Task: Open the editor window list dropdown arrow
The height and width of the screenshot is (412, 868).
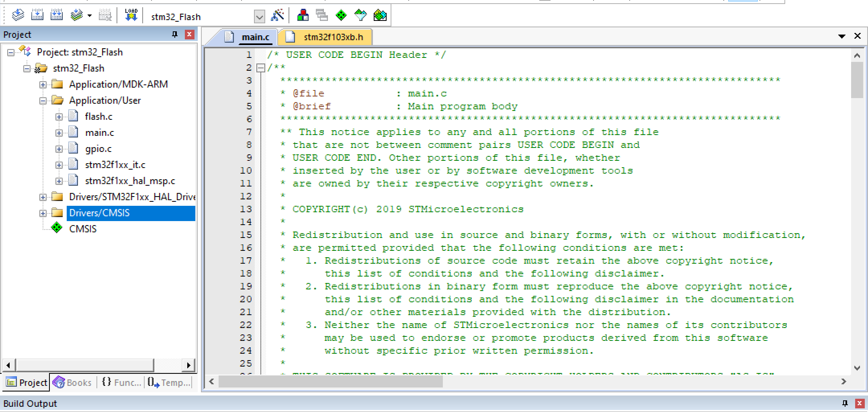Action: pos(842,36)
